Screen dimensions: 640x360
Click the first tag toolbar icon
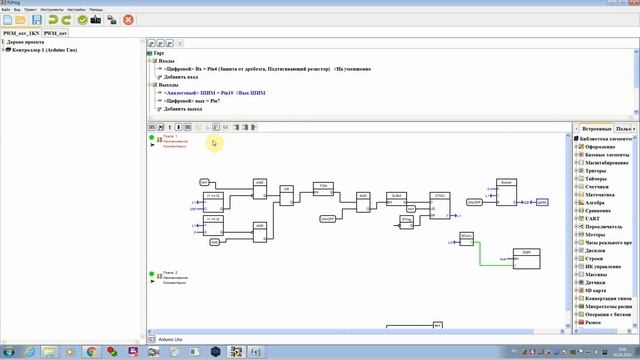(x=152, y=43)
